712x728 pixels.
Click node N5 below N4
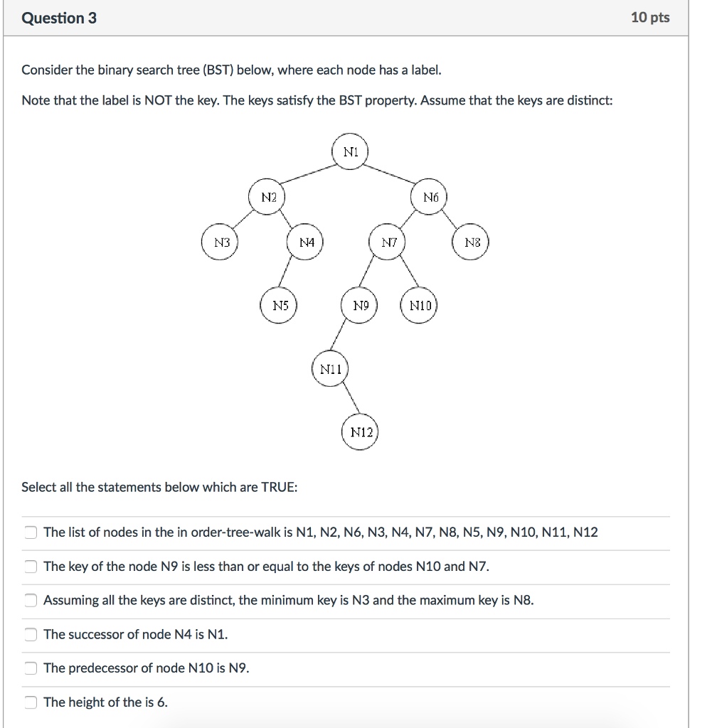pos(279,305)
